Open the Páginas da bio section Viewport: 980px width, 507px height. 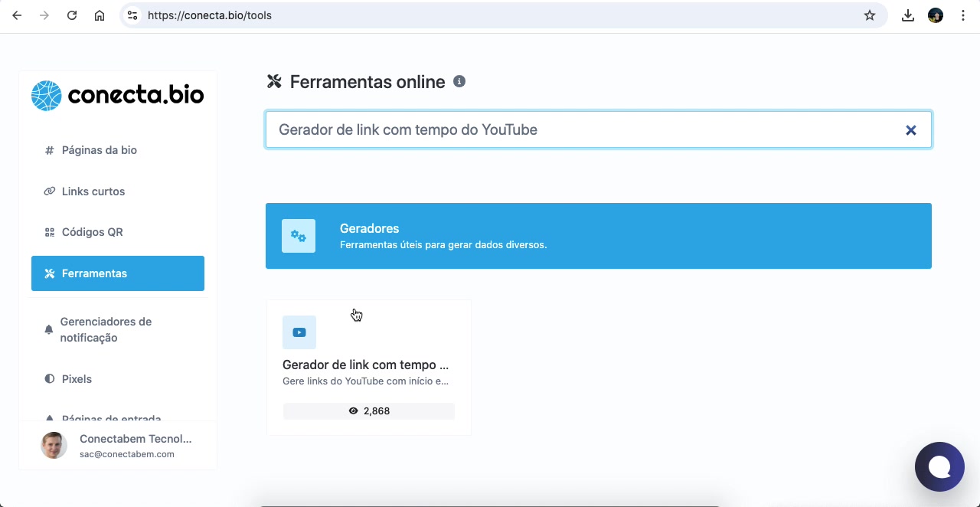click(100, 150)
